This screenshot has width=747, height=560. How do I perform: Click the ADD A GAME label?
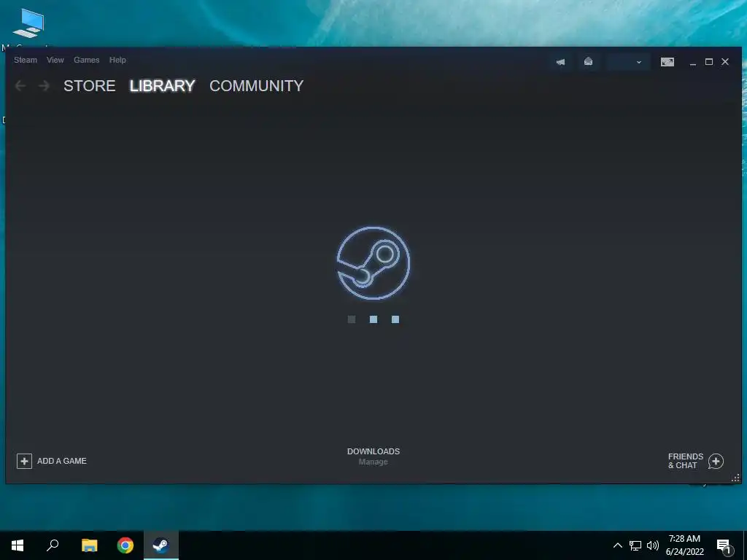point(62,461)
